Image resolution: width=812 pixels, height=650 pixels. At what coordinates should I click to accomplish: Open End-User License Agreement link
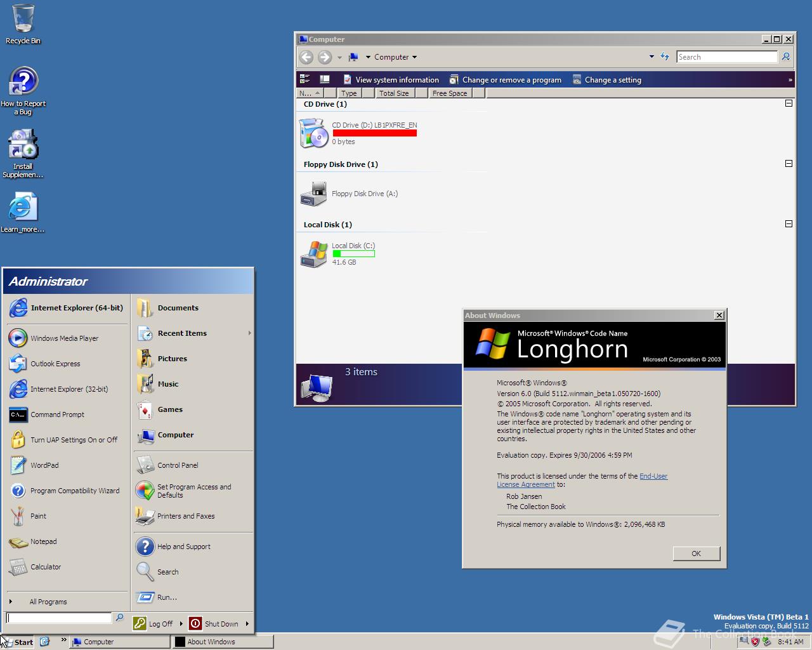[582, 481]
